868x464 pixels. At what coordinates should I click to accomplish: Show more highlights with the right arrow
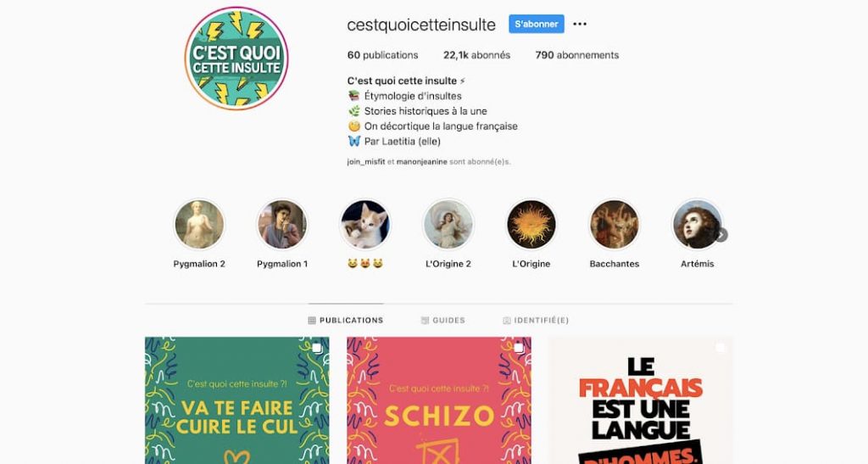(x=721, y=235)
